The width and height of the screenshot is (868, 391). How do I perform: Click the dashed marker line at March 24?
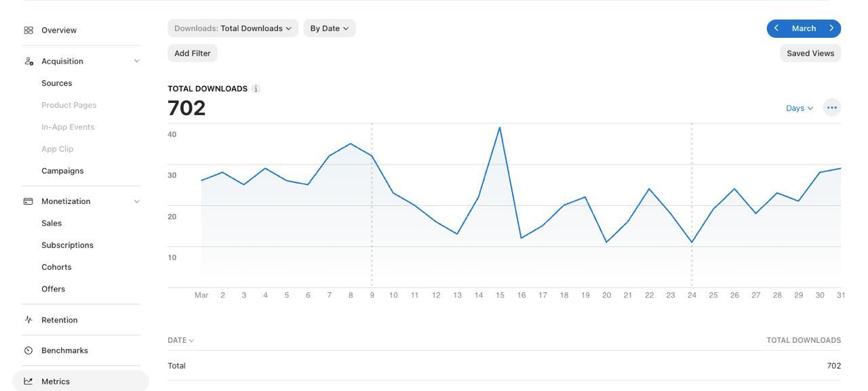click(692, 205)
